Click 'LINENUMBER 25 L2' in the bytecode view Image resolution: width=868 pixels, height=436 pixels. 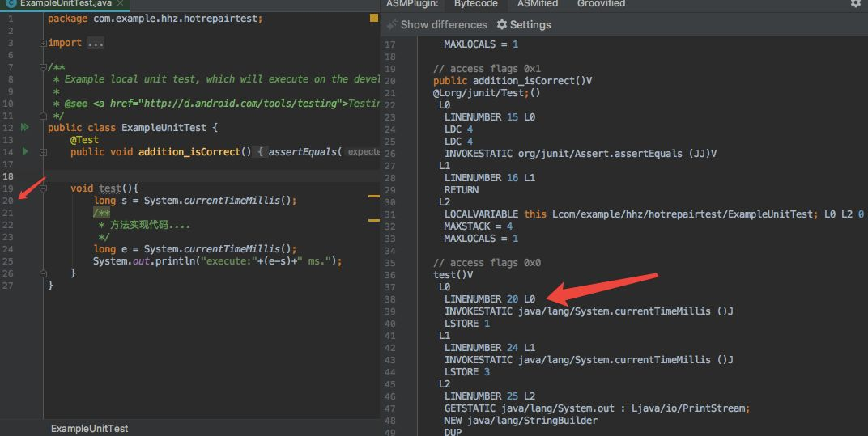[489, 396]
